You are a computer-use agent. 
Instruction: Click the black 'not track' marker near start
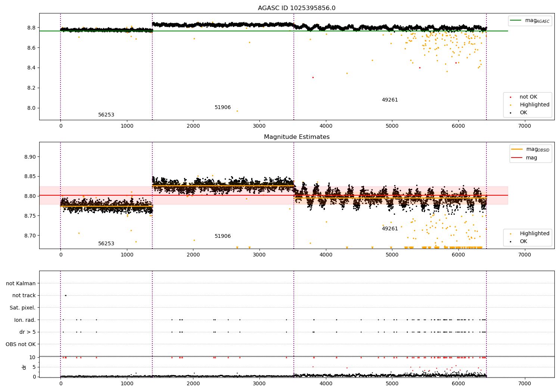[65, 296]
